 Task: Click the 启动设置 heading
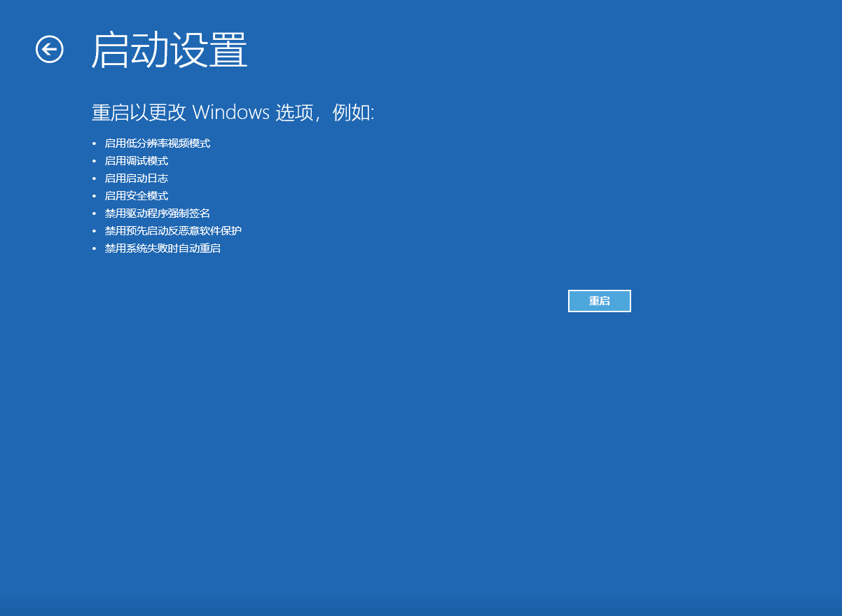pos(170,50)
